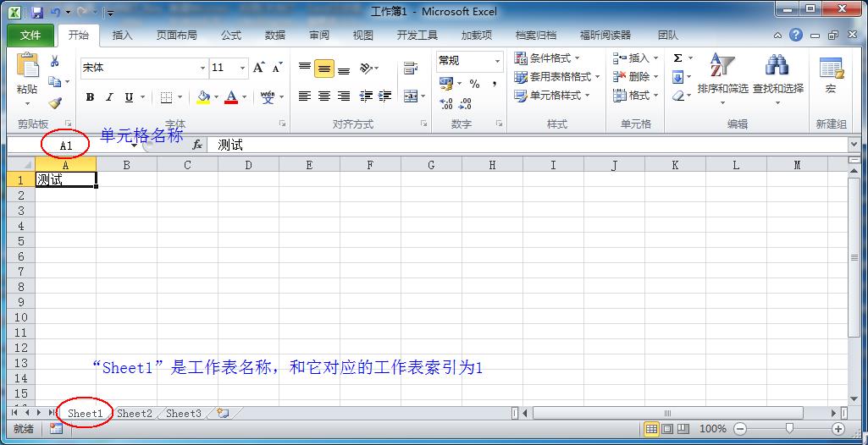Click increase decimal icon
868x445 pixels.
pyautogui.click(x=446, y=103)
